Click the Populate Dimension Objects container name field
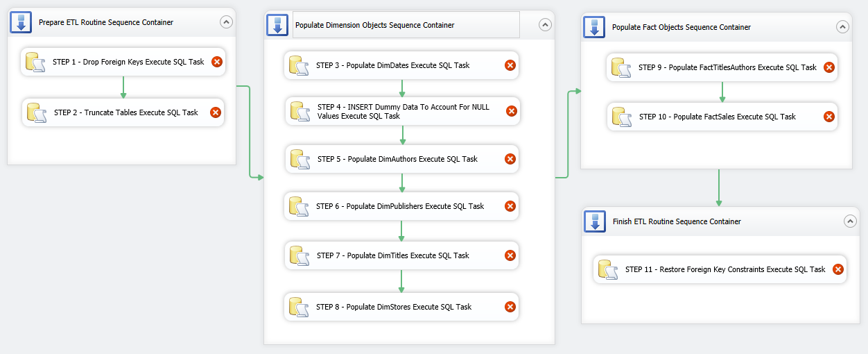Viewport: 868px width, 354px height. (406, 25)
